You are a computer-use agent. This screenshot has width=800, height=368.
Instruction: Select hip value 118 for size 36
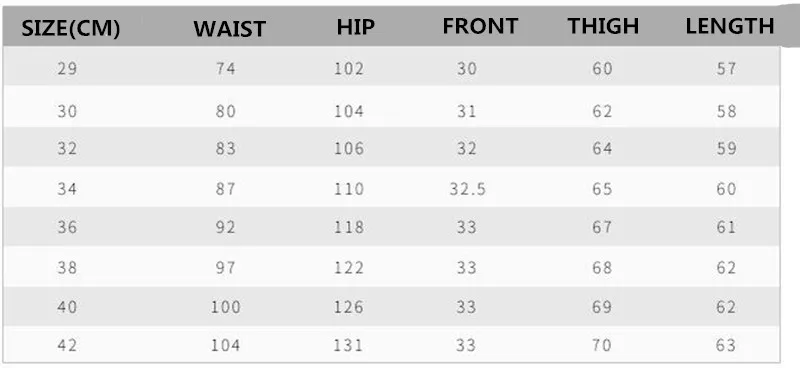tap(349, 227)
